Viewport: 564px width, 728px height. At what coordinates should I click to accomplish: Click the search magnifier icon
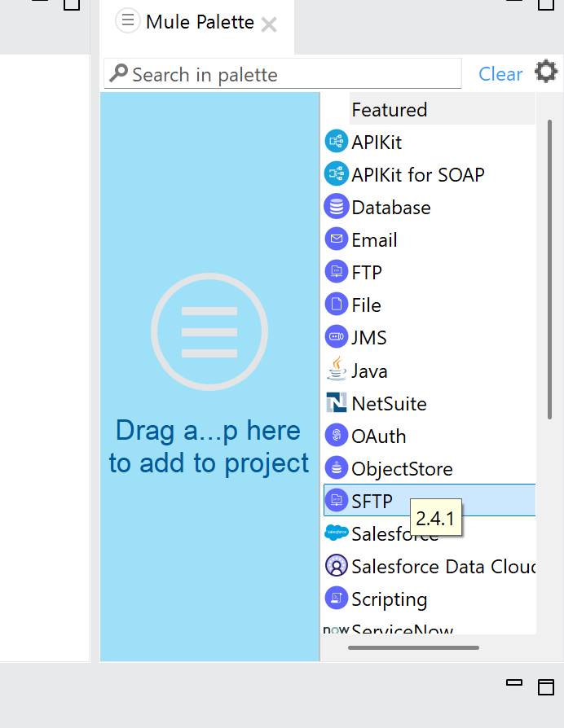[x=118, y=73]
